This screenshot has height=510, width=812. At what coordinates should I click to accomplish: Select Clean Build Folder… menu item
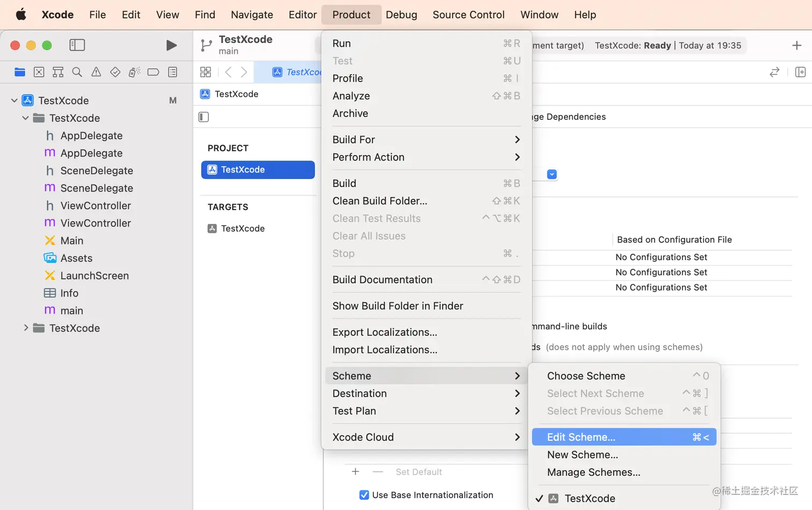coord(380,201)
